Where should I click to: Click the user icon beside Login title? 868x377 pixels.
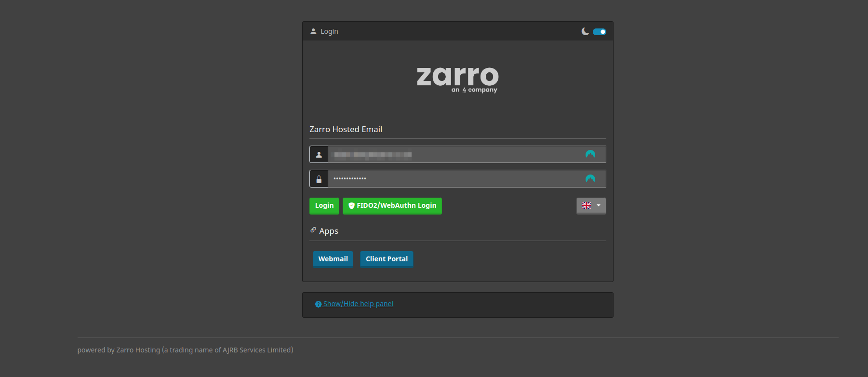(313, 31)
